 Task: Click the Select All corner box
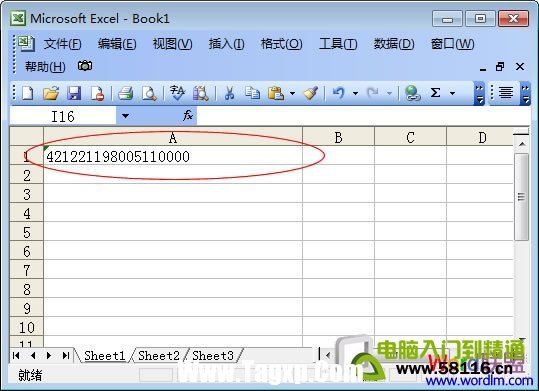[27, 137]
